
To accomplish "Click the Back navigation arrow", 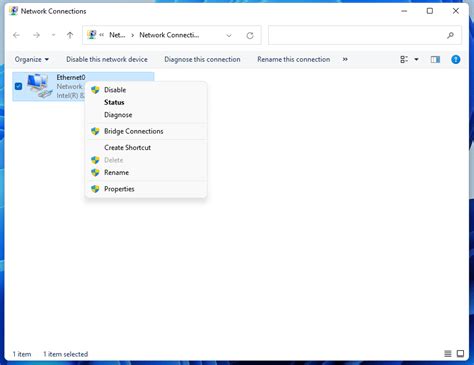I will click(x=16, y=35).
